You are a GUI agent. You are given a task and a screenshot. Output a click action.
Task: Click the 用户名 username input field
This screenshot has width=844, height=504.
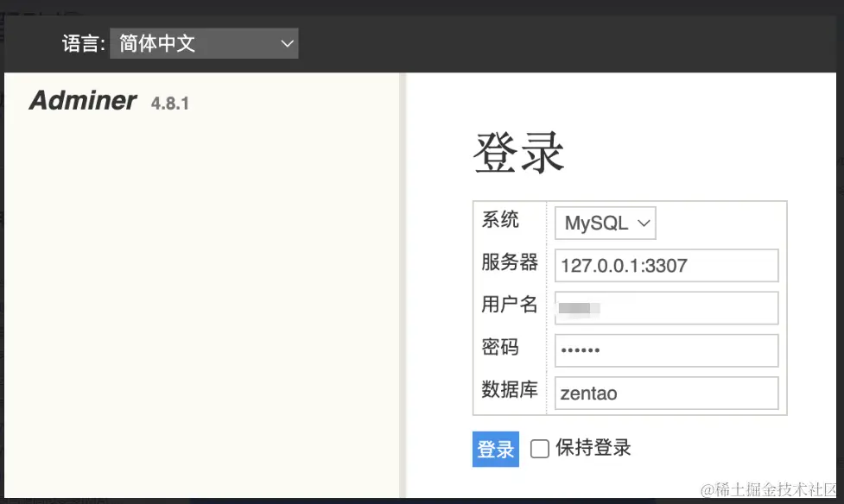[x=666, y=308]
